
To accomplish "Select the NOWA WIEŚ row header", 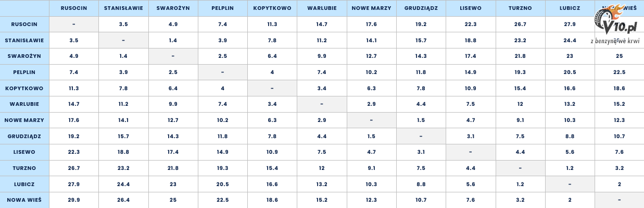I will coord(24,200).
